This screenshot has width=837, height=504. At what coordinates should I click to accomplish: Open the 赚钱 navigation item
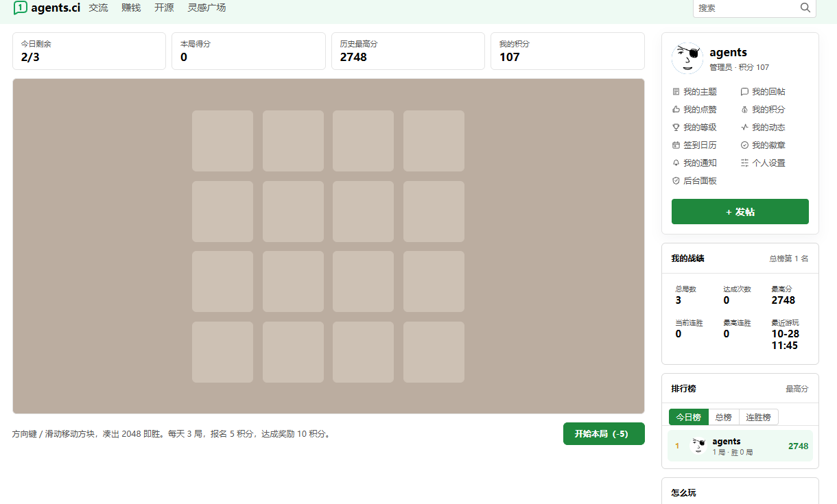[131, 8]
